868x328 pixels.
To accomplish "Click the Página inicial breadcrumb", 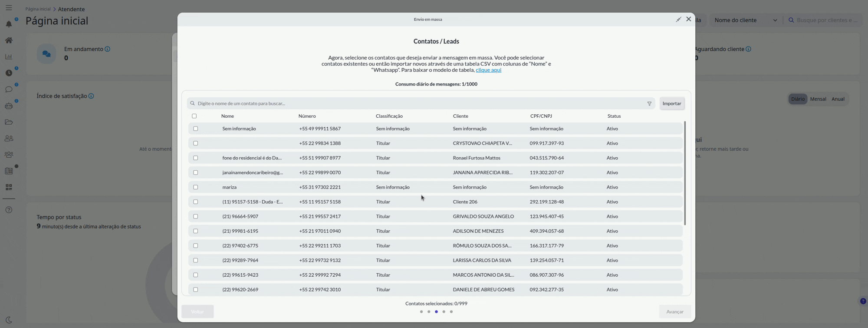I will [38, 9].
